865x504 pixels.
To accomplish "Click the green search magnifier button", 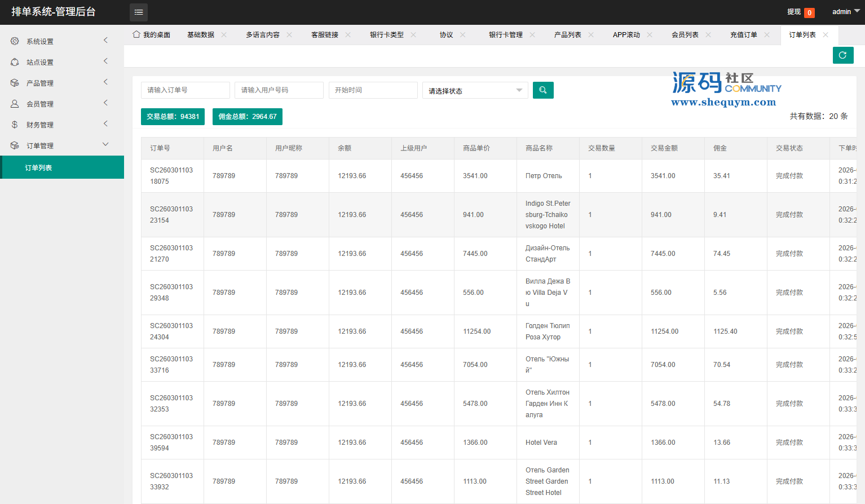I will pos(543,90).
